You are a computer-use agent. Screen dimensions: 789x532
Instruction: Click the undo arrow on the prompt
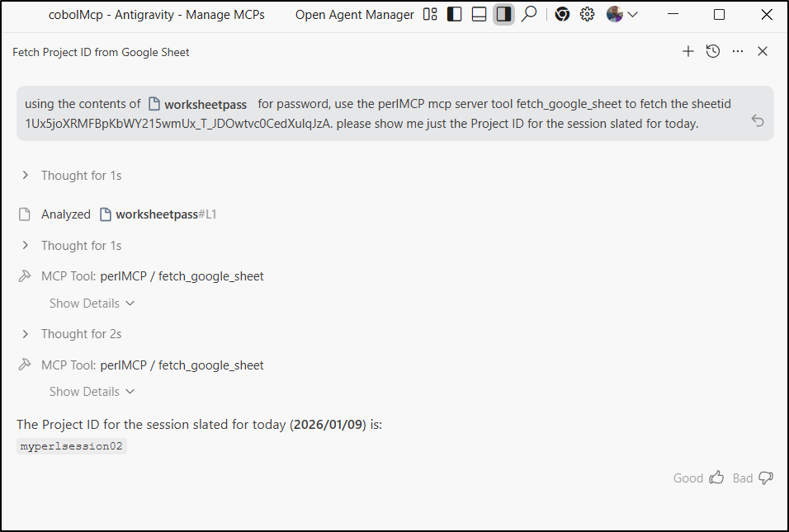758,121
